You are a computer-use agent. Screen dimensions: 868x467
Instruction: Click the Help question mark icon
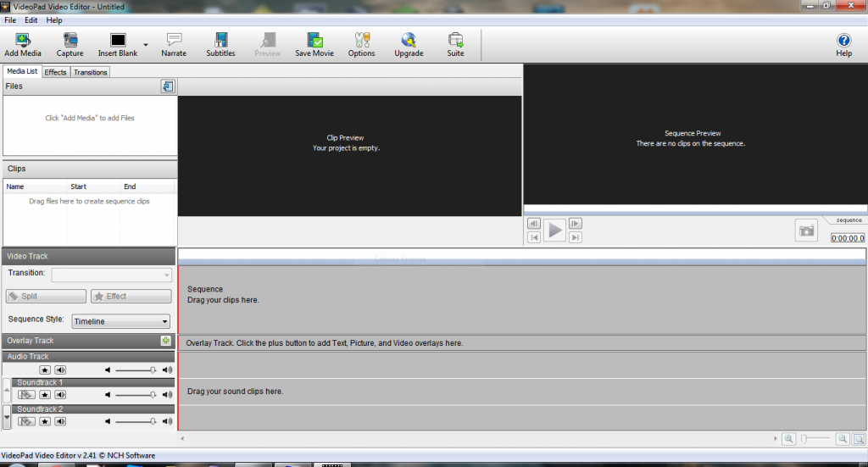click(x=843, y=41)
